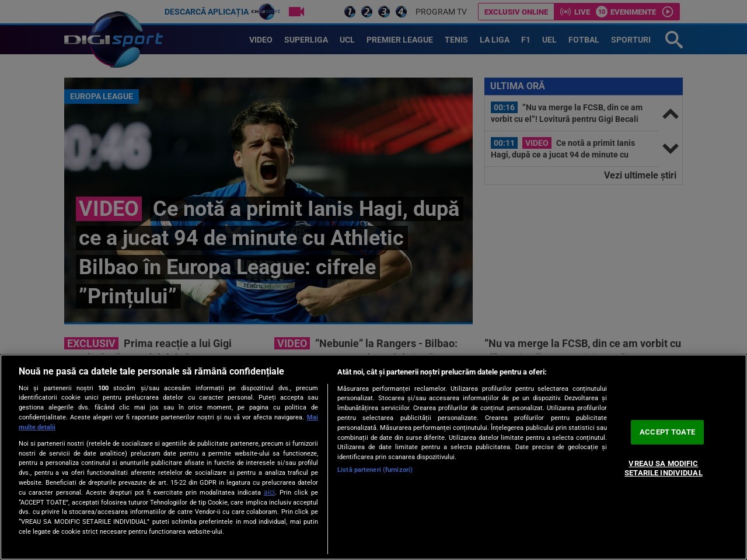Open Mai multe detalii link
The width and height of the screenshot is (747, 560).
click(169, 422)
